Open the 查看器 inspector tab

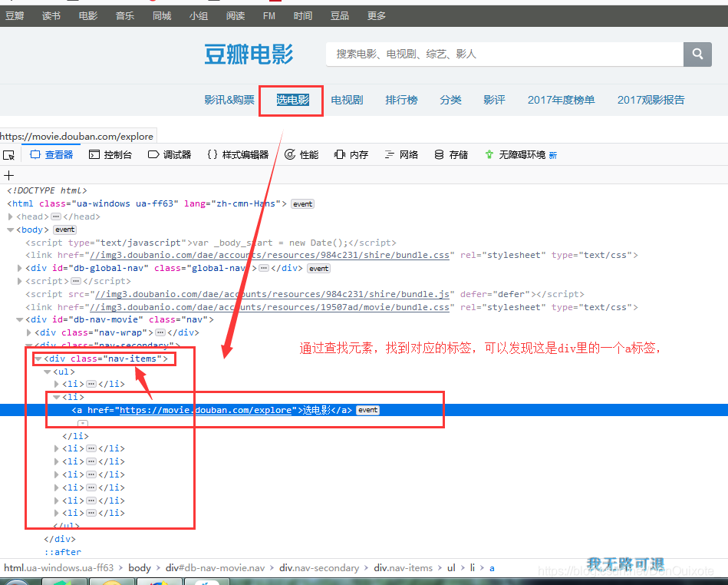click(x=51, y=155)
